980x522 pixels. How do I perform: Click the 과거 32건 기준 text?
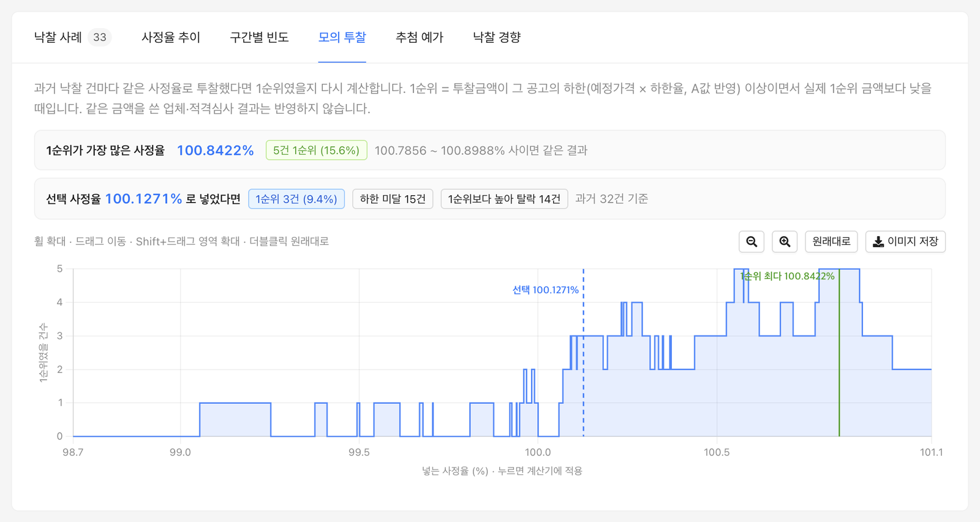pos(612,199)
